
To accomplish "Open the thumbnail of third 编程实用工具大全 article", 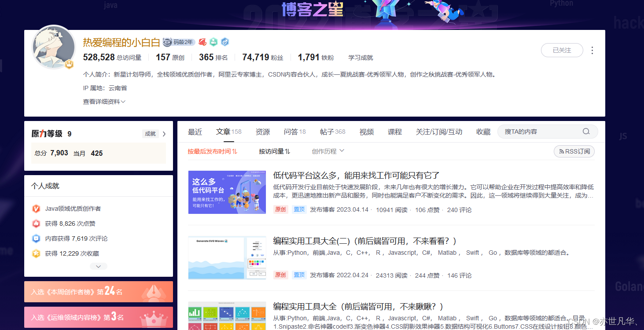I will click(227, 316).
